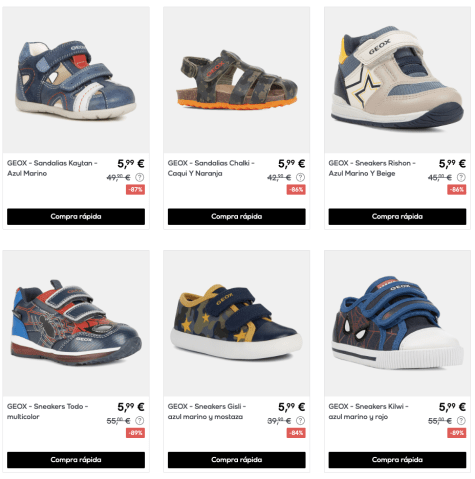The height and width of the screenshot is (479, 475).
Task: Click price info icon for Sneakers Gisli
Action: [x=300, y=421]
